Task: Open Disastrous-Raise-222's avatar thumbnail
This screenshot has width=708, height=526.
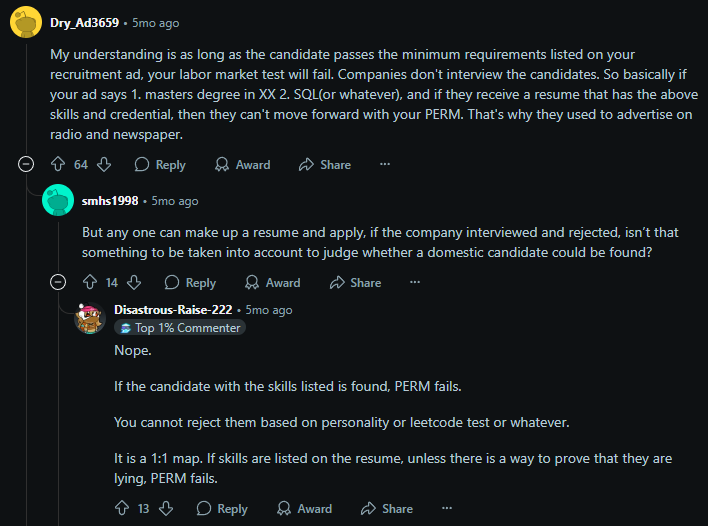Action: coord(90,318)
